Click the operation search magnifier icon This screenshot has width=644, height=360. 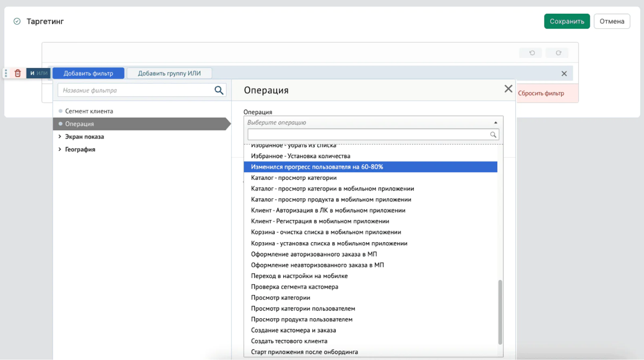pyautogui.click(x=493, y=135)
